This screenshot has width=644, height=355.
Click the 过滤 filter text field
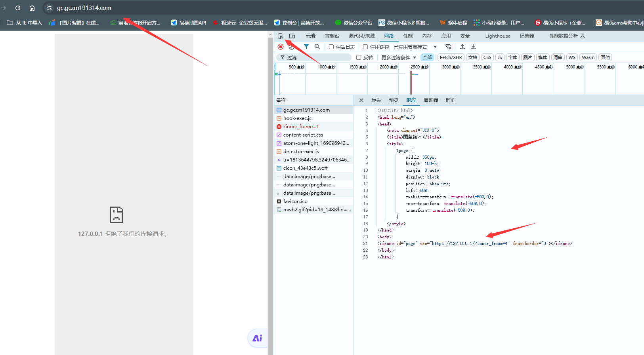[x=314, y=57]
